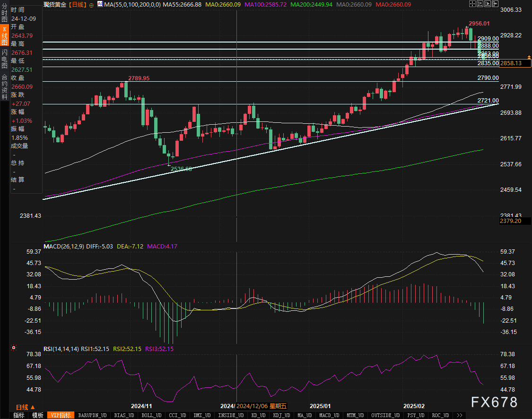532x419 pixels.
Task: Click the orange arrow at the 2858.13 price label
Action: point(528,57)
